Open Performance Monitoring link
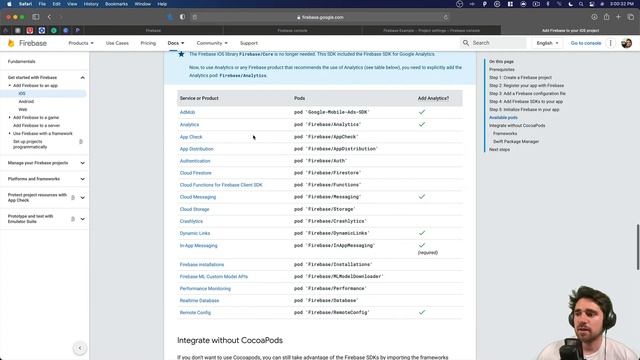This screenshot has height=360, width=640. pos(205,289)
